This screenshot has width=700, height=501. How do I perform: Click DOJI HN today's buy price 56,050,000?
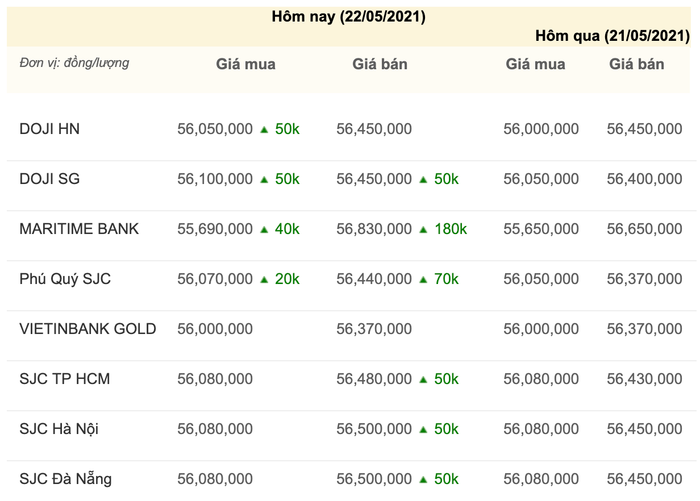(x=215, y=129)
